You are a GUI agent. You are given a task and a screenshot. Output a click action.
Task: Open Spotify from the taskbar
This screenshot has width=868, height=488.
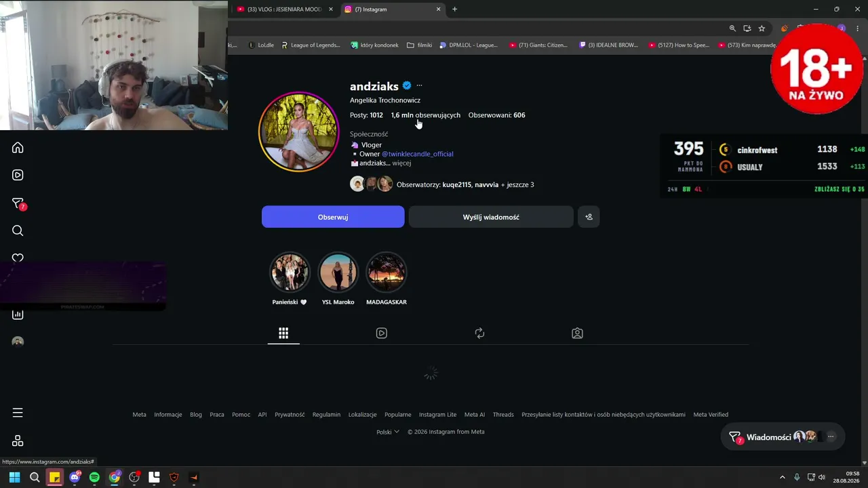[94, 477]
